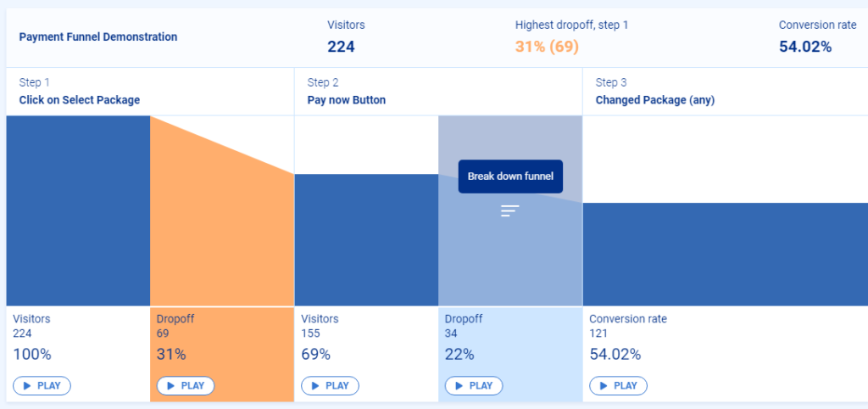Click the total visitors count 224 in the header
Screen dimensions: 868x409
pyautogui.click(x=341, y=47)
